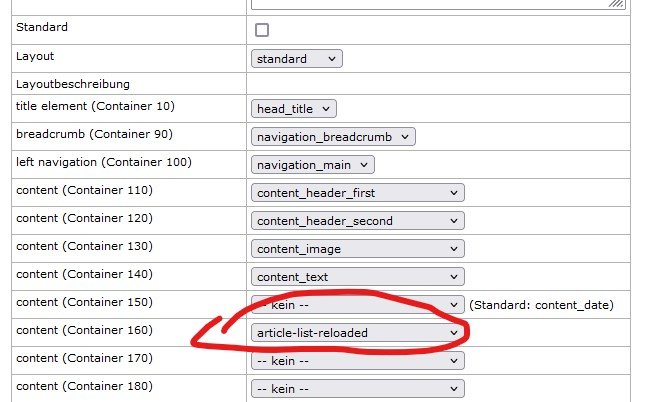Open the Layout dropdown set to standard

click(x=296, y=59)
